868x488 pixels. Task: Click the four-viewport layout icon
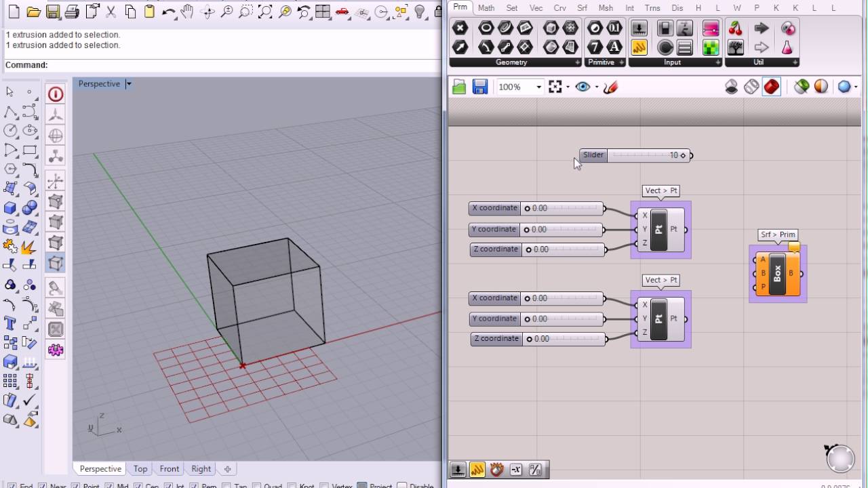[323, 12]
